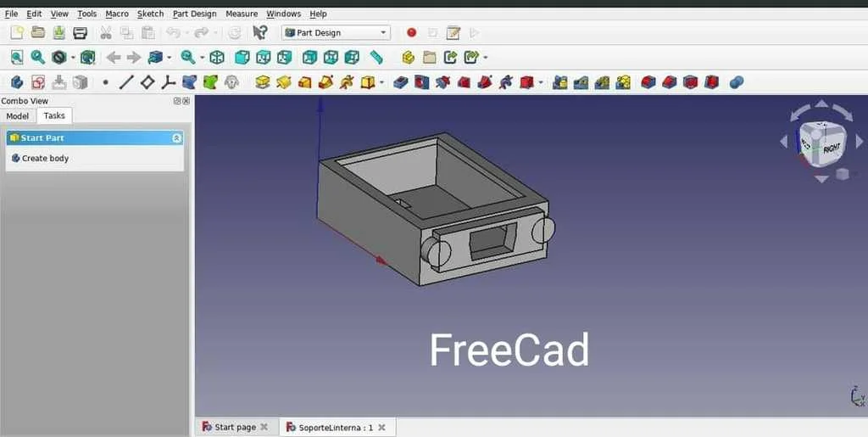
Task: Open the draw style dropdown arrow
Action: (x=73, y=58)
